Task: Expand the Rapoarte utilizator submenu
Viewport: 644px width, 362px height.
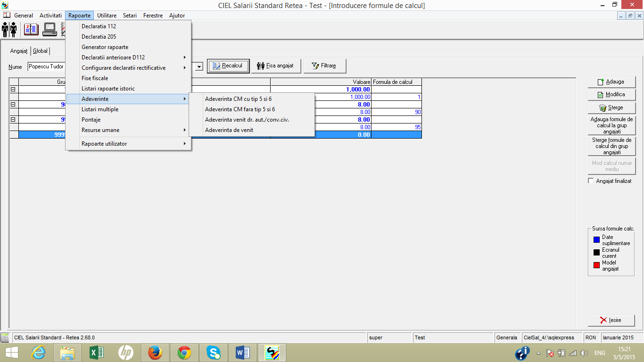Action: (x=129, y=144)
